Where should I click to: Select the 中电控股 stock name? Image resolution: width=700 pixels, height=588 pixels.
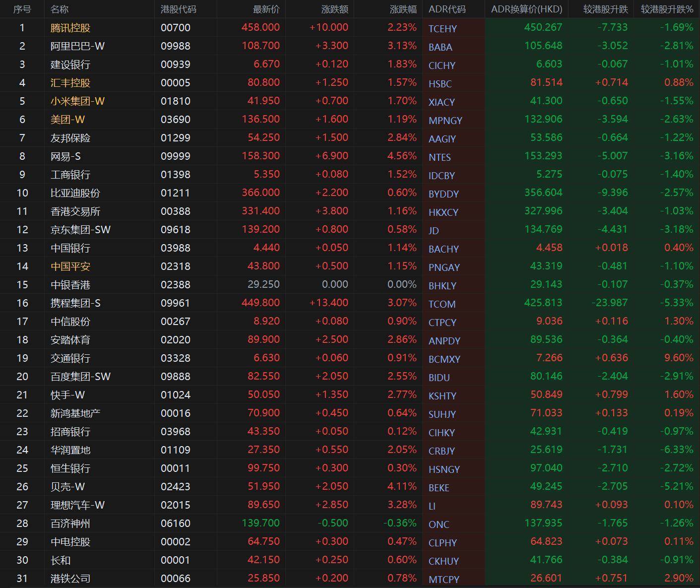70,542
